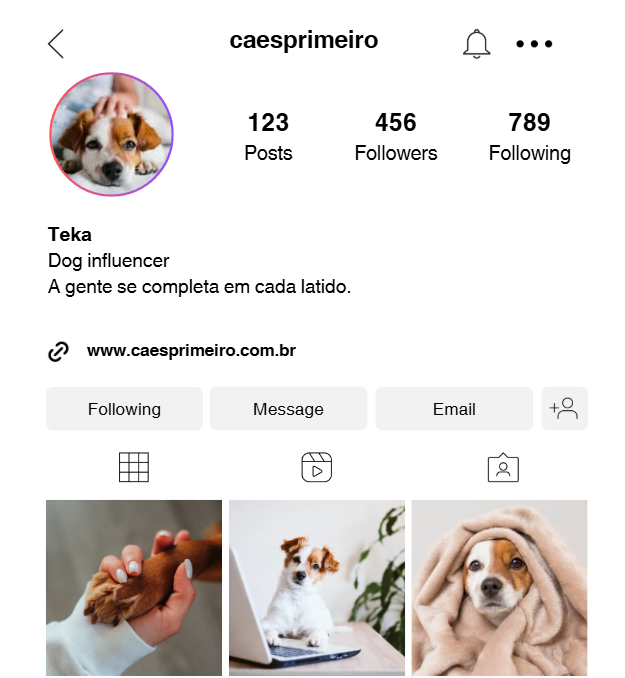The width and height of the screenshot is (625, 678).
Task: View the 789 Following list
Action: (530, 136)
